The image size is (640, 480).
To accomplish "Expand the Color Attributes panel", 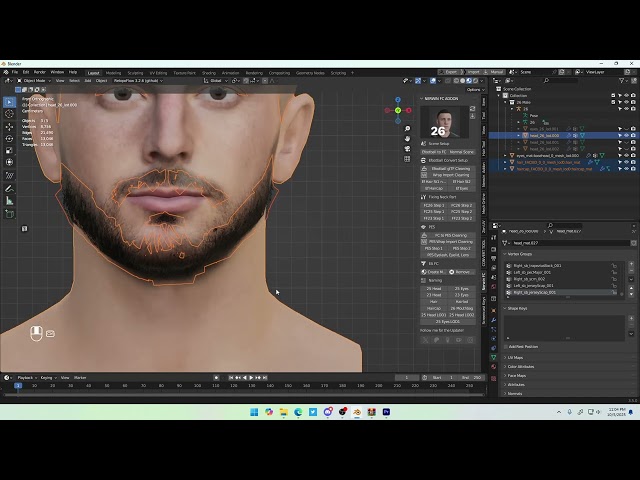I will (504, 367).
